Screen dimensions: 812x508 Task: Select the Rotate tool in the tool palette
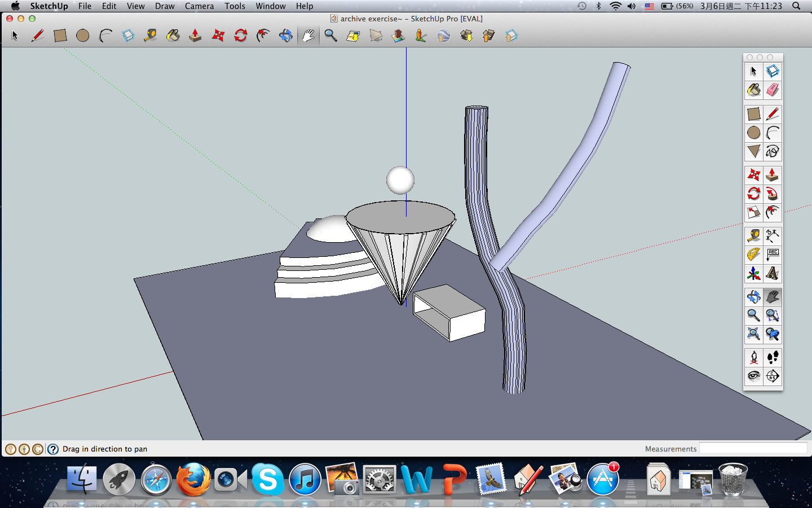point(753,194)
